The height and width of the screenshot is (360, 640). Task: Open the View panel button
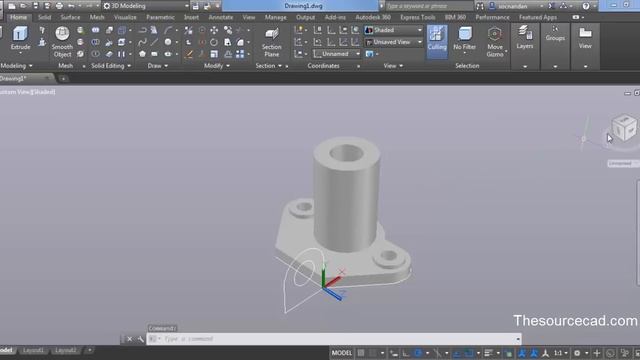click(585, 38)
